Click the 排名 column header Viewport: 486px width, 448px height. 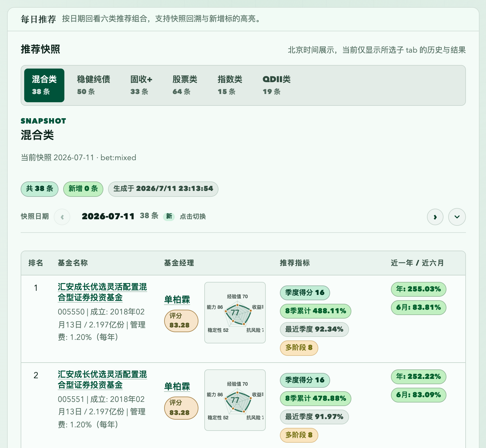click(x=36, y=263)
